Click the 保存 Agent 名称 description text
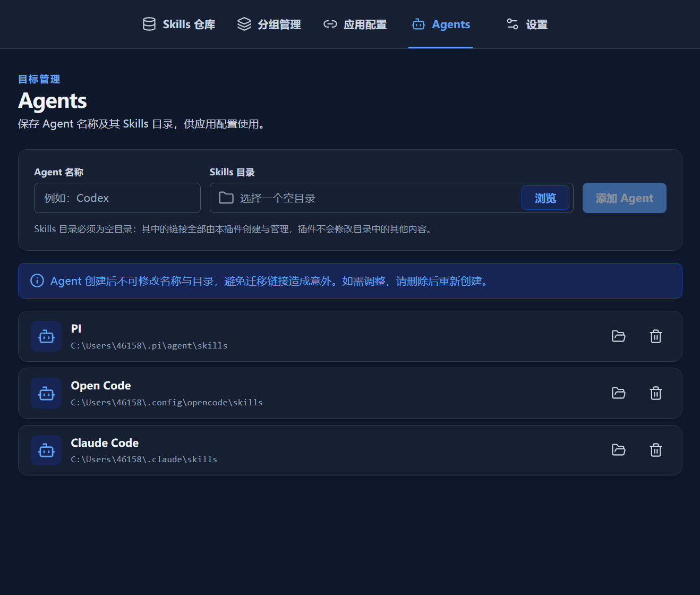 [142, 124]
